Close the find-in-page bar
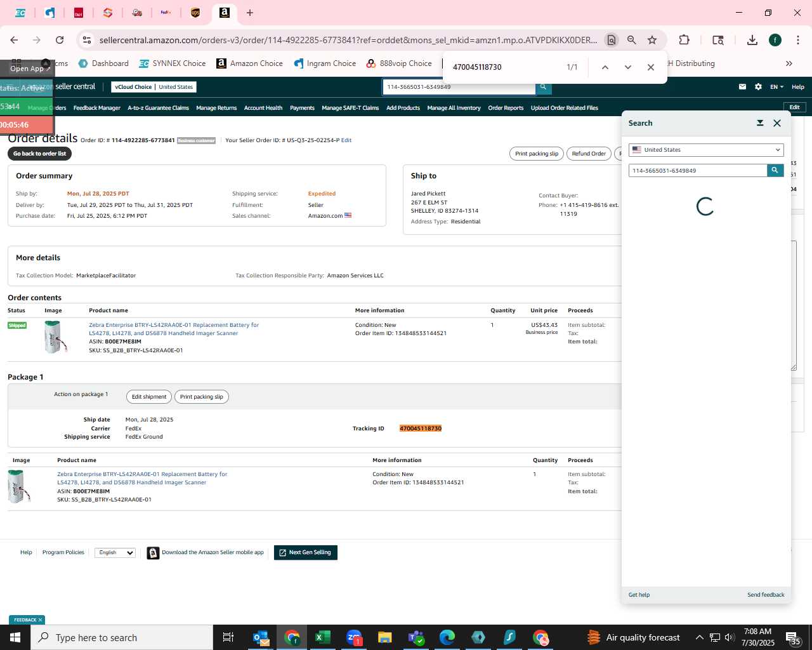The width and height of the screenshot is (812, 650). (651, 67)
